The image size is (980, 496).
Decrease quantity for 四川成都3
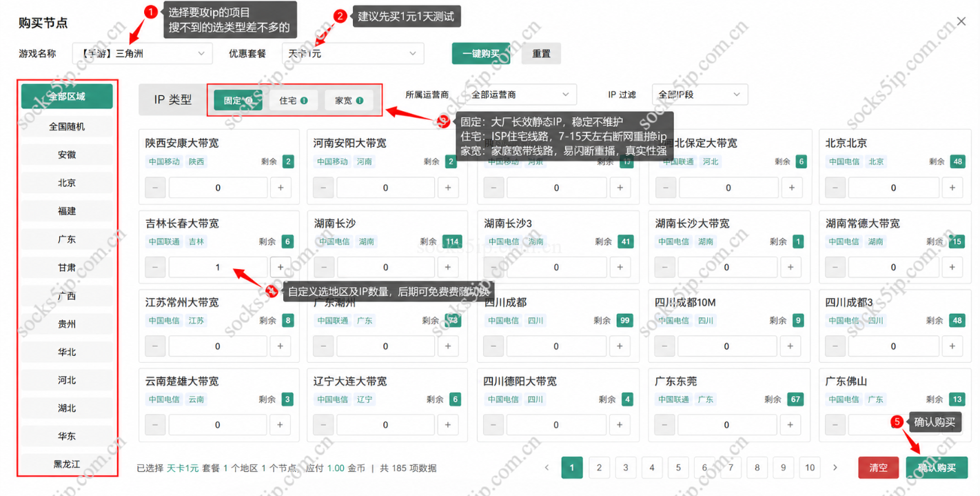(x=835, y=346)
